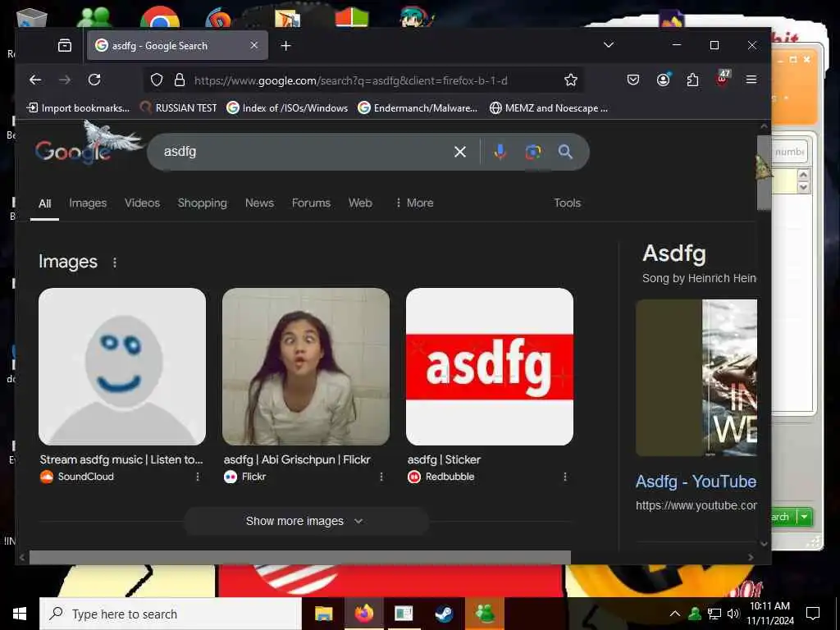Save page to Pocket icon
The height and width of the screenshot is (630, 840).
coord(633,80)
